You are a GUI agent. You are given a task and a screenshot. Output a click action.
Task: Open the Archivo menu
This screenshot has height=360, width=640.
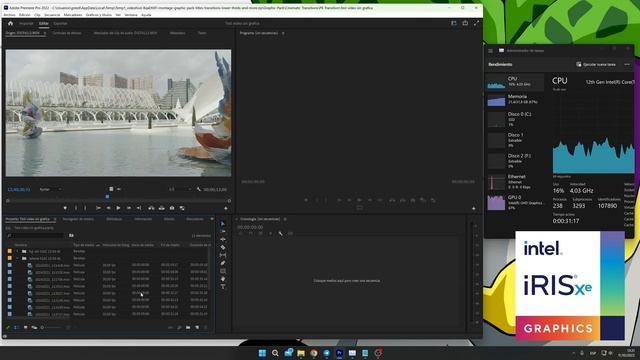(9, 15)
